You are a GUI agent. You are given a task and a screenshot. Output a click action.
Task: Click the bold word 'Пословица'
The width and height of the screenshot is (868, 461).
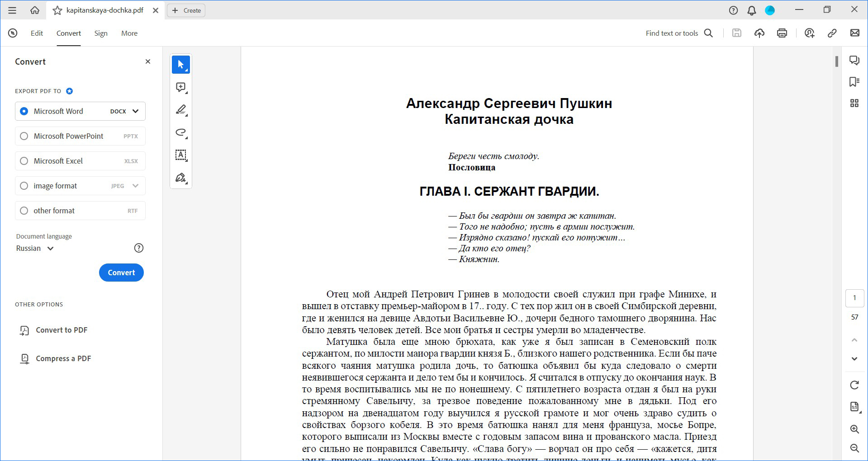tap(472, 168)
